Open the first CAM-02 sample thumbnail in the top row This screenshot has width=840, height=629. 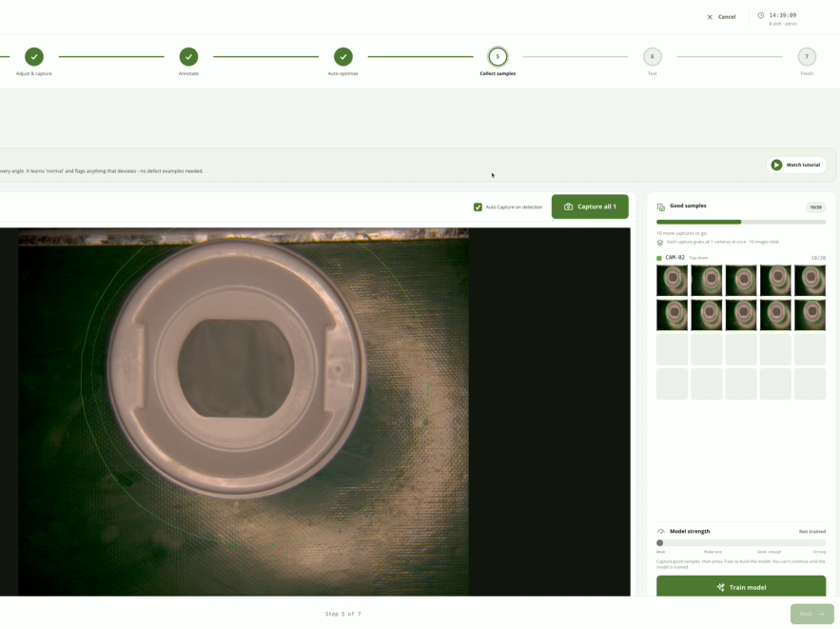tap(673, 280)
